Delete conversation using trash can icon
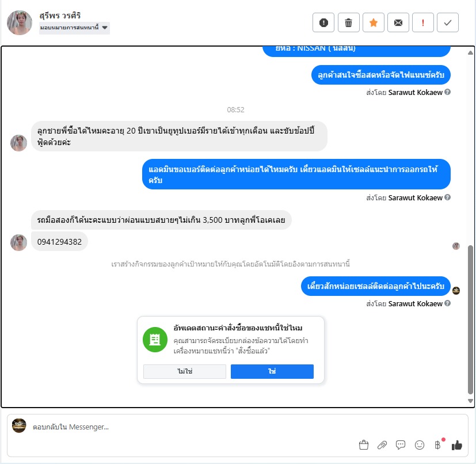 pyautogui.click(x=348, y=22)
